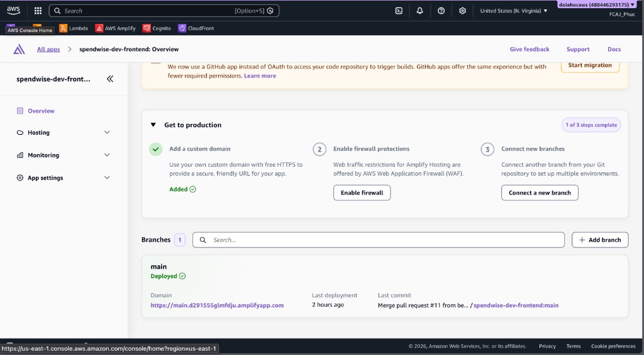
Task: Click the 'Merge pull request #11 from be...' text
Action: coord(423,305)
